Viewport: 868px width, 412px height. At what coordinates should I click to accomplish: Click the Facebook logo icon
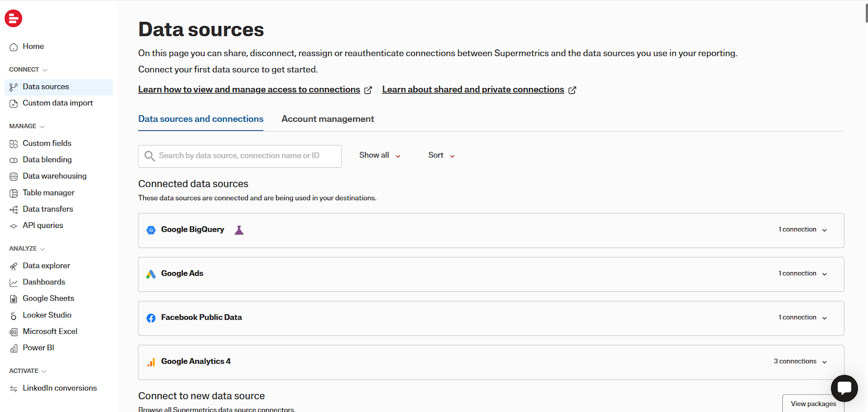pyautogui.click(x=151, y=318)
